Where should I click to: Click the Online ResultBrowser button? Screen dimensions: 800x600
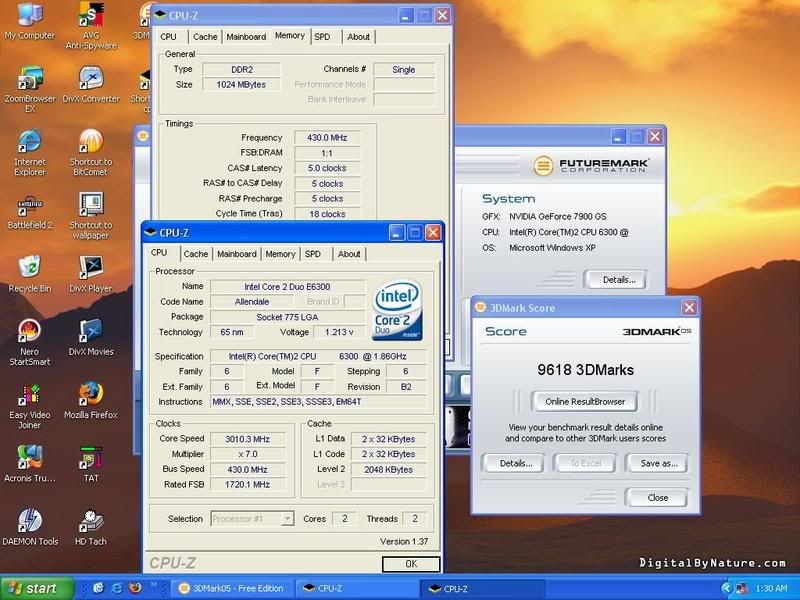pos(584,402)
